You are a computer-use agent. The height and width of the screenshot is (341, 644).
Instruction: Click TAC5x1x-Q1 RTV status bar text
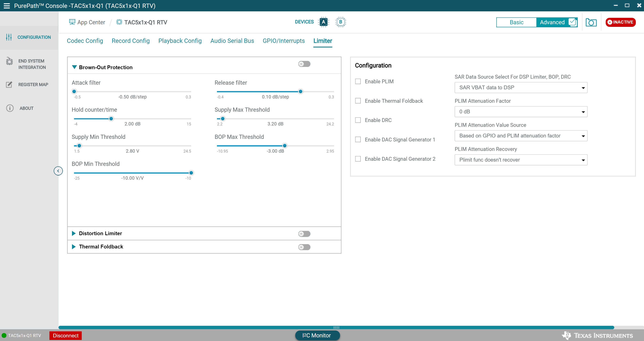tap(24, 335)
